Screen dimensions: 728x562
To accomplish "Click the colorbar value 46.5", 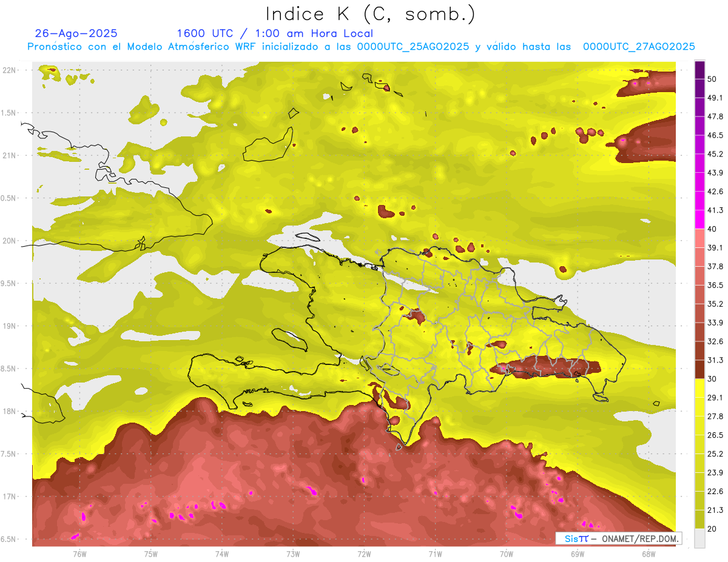I will (x=715, y=135).
